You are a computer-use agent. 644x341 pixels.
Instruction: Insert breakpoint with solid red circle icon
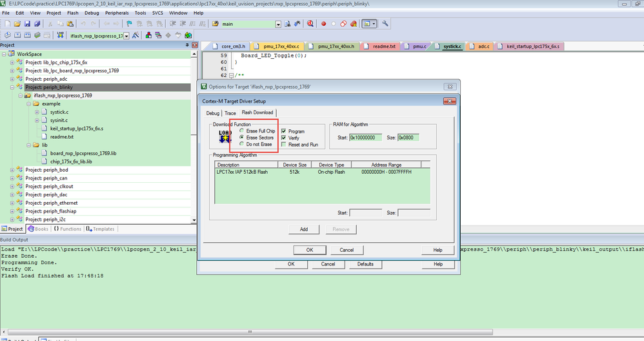(x=324, y=24)
